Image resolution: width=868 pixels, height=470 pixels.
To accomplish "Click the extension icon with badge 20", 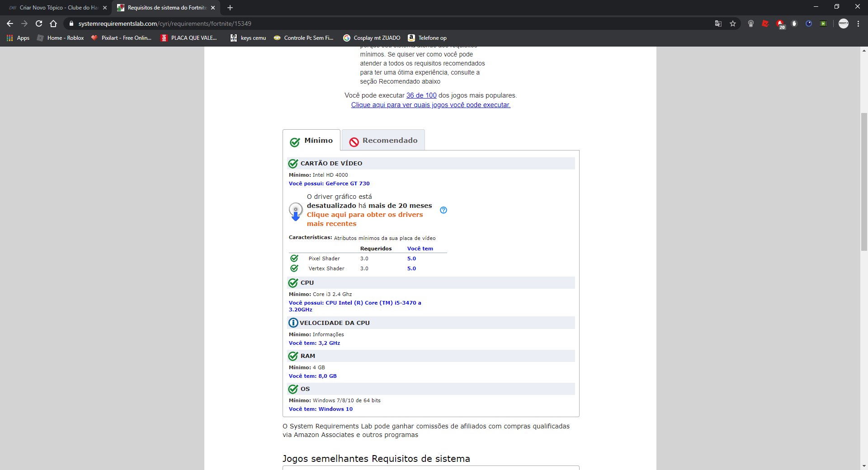I will (x=780, y=24).
